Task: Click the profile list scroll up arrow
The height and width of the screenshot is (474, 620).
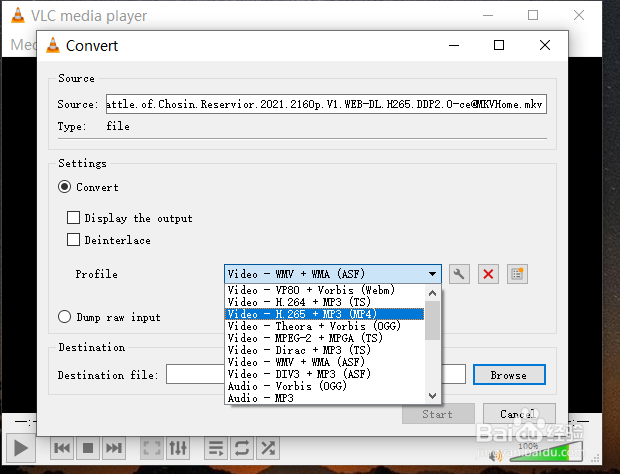Action: (433, 293)
